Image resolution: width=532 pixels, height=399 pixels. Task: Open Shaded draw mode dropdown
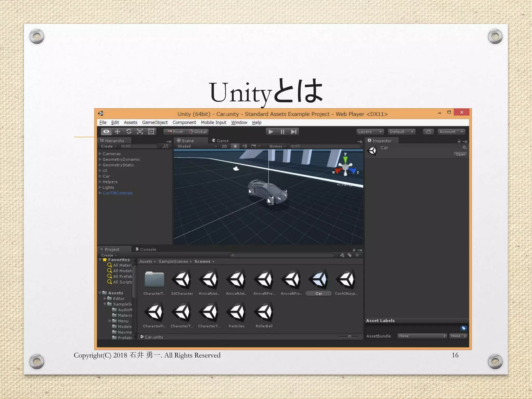(197, 146)
